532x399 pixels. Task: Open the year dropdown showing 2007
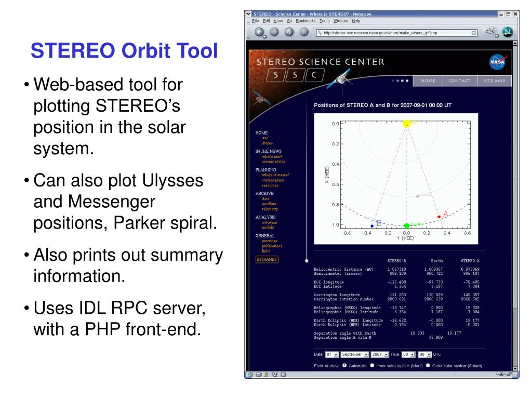(380, 354)
